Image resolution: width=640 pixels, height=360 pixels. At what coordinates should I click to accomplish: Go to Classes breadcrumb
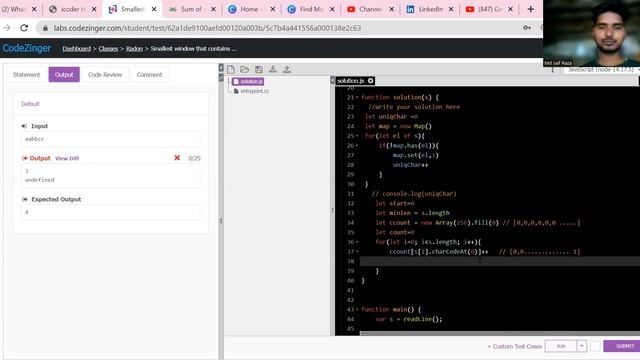click(108, 49)
